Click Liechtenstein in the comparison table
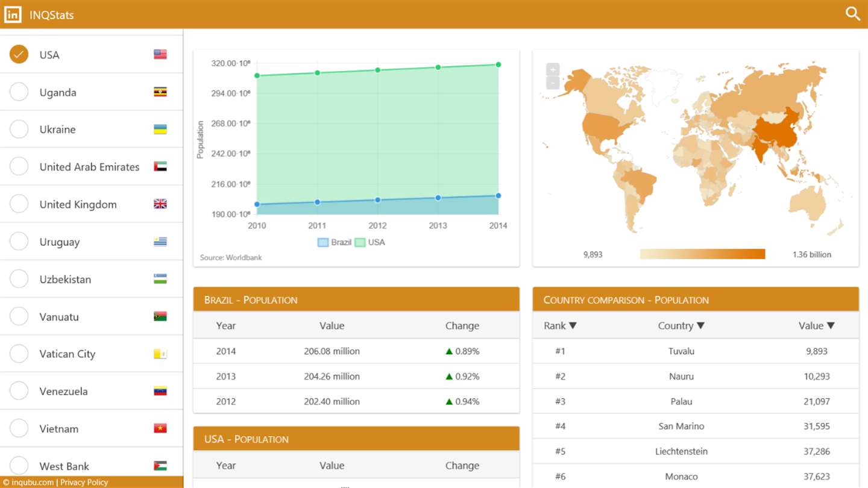Viewport: 868px width, 488px height. (682, 451)
